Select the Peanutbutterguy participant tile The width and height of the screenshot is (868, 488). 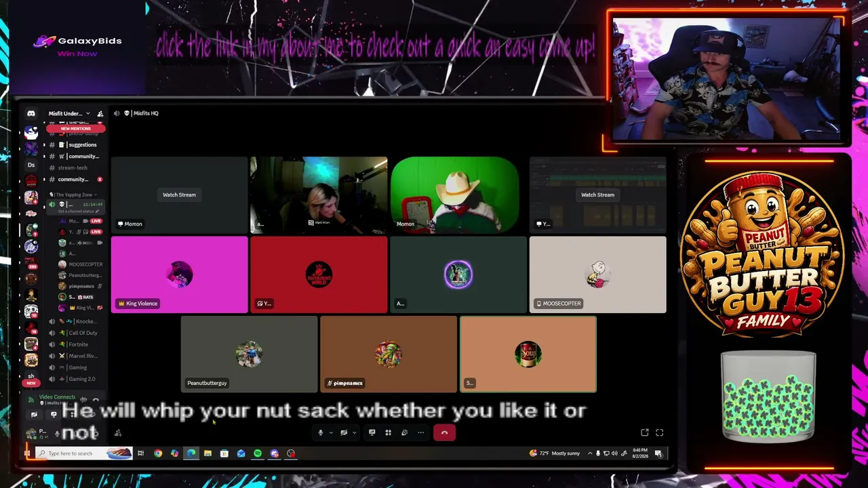(249, 354)
